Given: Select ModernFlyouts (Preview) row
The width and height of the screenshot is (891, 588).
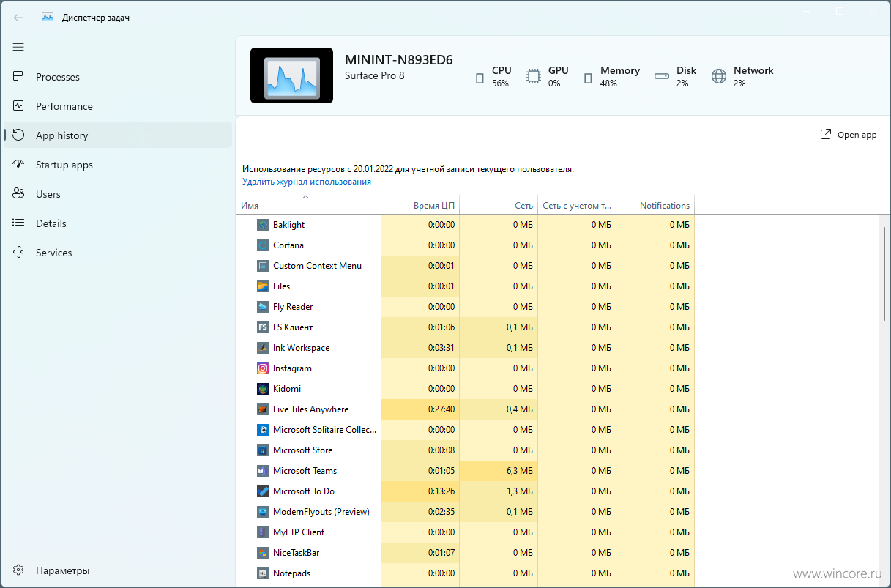Looking at the screenshot, I should (465, 512).
